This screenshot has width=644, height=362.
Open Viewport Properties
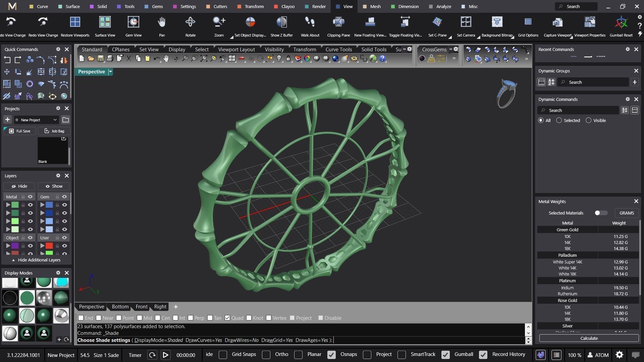click(x=590, y=22)
